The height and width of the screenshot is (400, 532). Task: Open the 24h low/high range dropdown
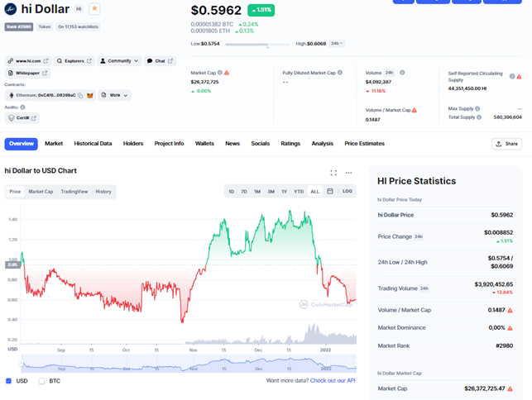[337, 44]
